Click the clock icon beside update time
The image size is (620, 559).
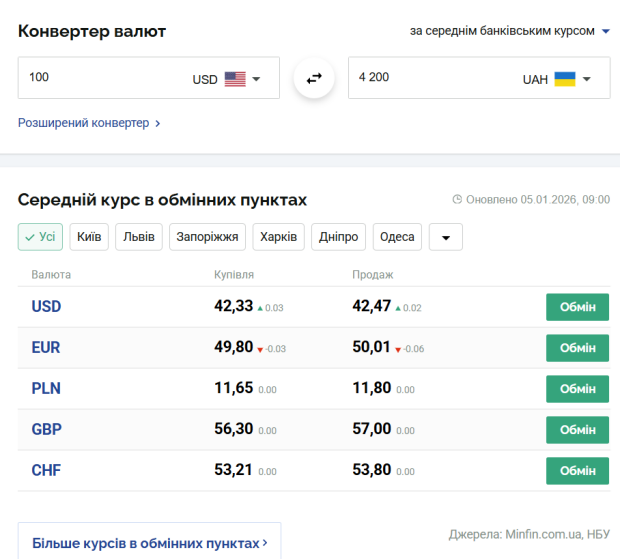[x=458, y=200]
